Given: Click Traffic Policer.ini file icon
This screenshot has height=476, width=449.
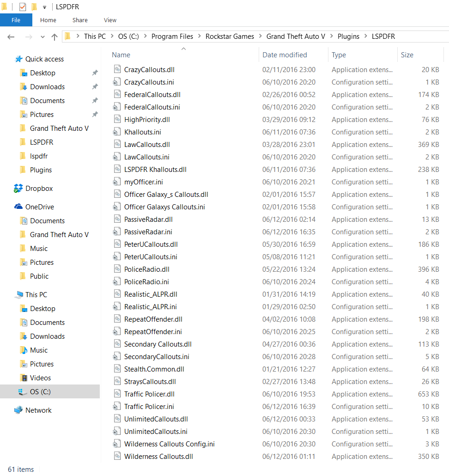Looking at the screenshot, I should (116, 406).
